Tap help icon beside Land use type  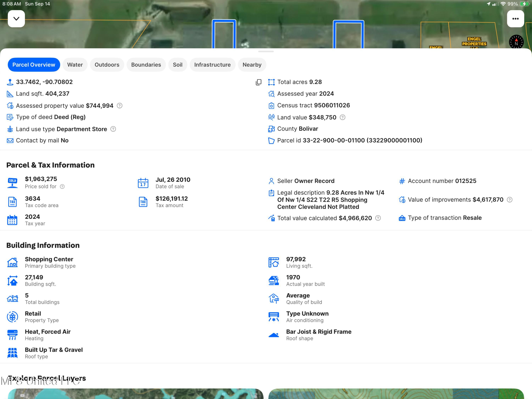pyautogui.click(x=113, y=129)
